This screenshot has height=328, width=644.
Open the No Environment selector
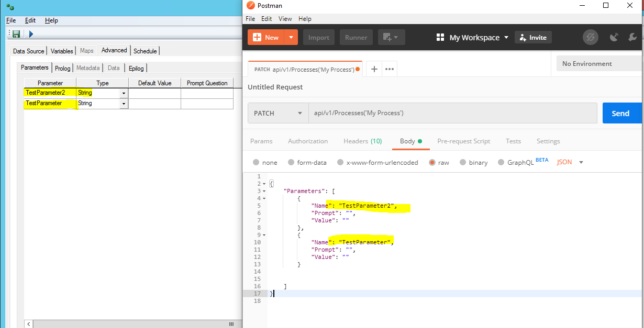600,64
